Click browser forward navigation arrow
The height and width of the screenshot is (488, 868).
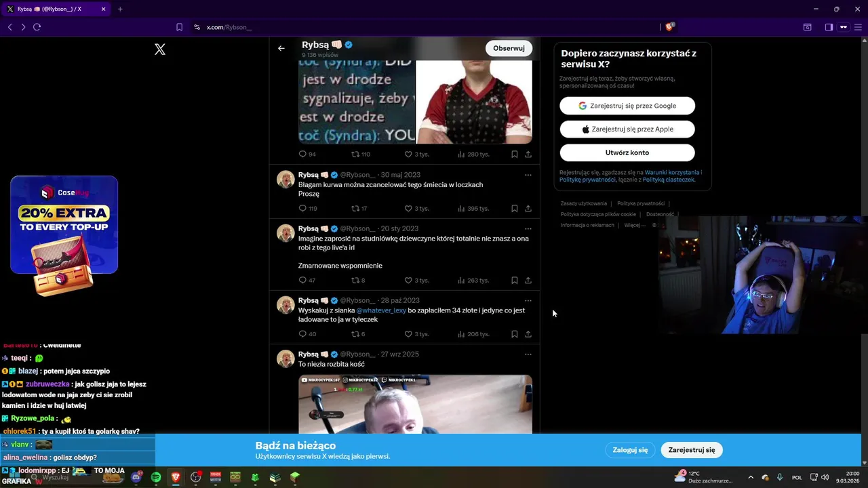click(23, 27)
